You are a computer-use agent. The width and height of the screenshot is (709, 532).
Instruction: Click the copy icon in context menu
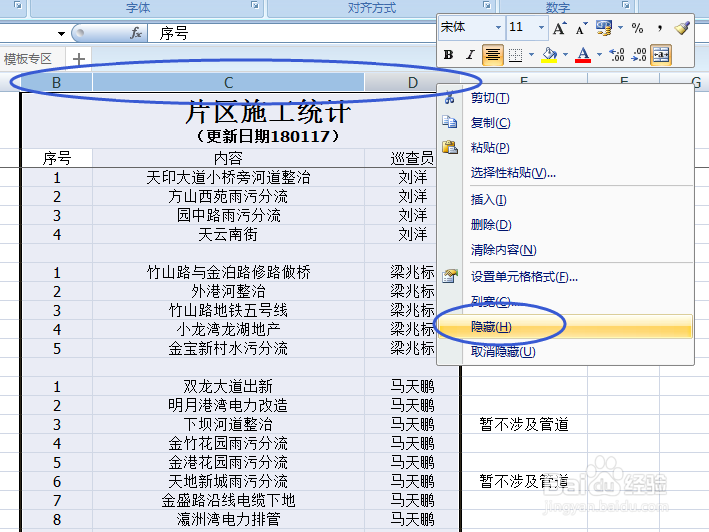[x=449, y=122]
